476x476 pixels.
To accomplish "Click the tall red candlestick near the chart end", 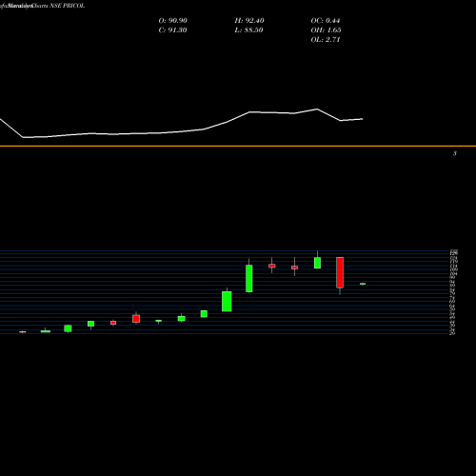I will point(340,272).
